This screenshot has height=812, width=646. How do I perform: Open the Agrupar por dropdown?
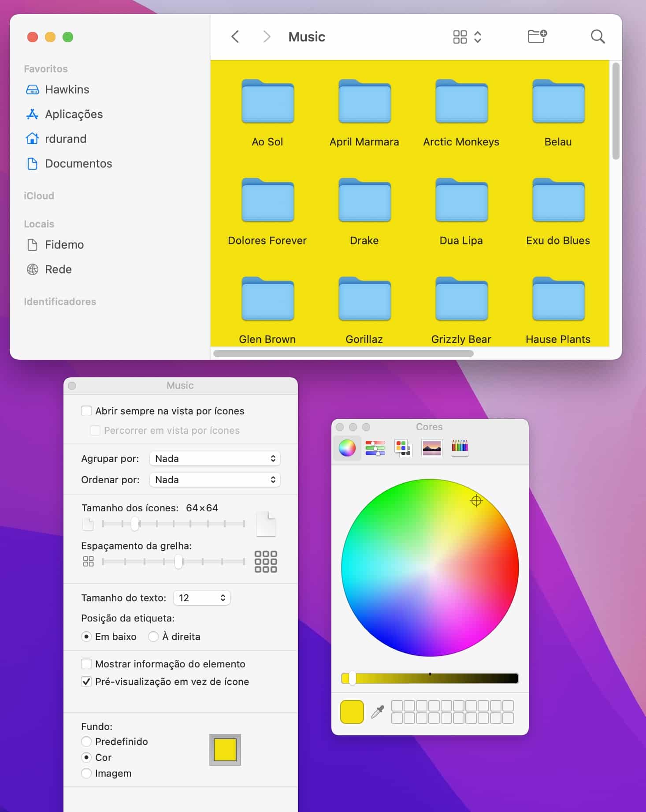pyautogui.click(x=215, y=458)
